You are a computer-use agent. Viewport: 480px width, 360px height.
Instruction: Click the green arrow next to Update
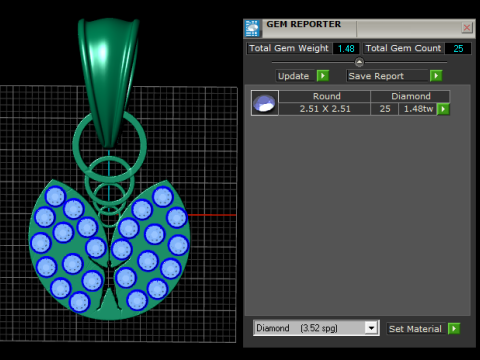[323, 76]
